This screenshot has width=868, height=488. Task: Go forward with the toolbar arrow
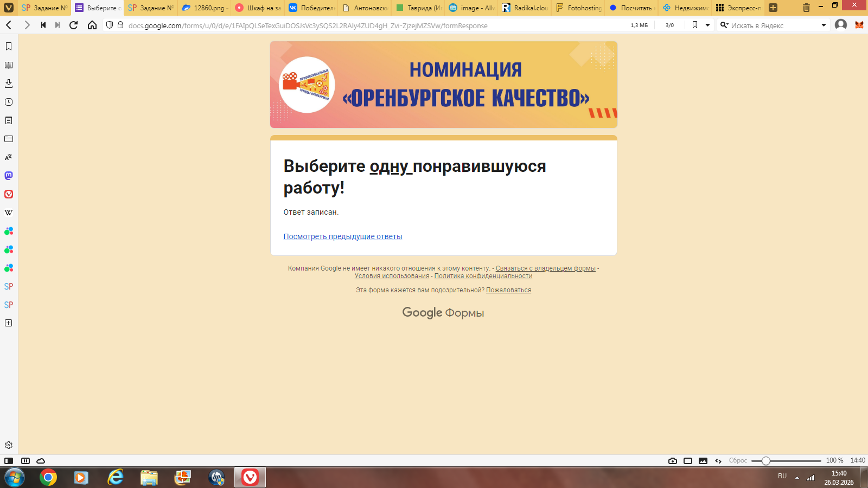pyautogui.click(x=27, y=25)
